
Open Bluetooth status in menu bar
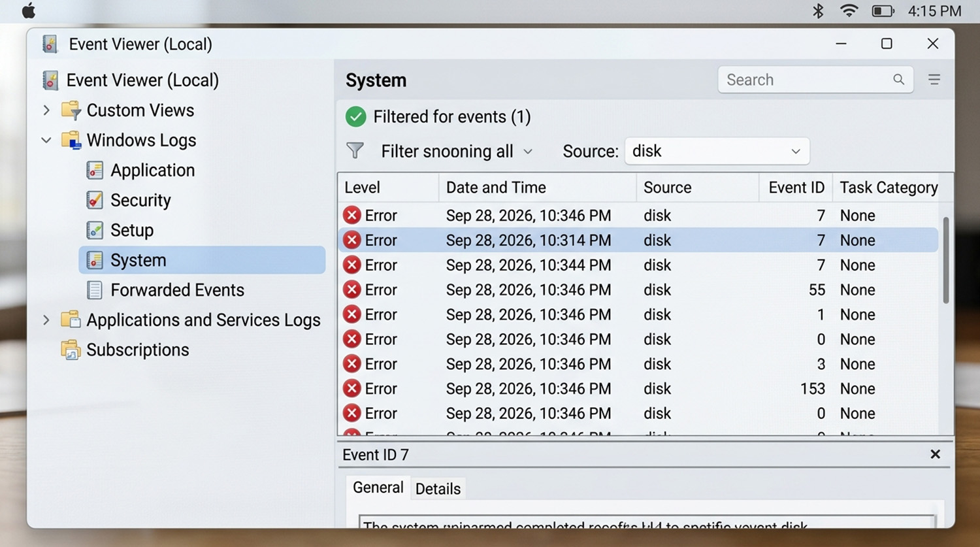tap(818, 11)
